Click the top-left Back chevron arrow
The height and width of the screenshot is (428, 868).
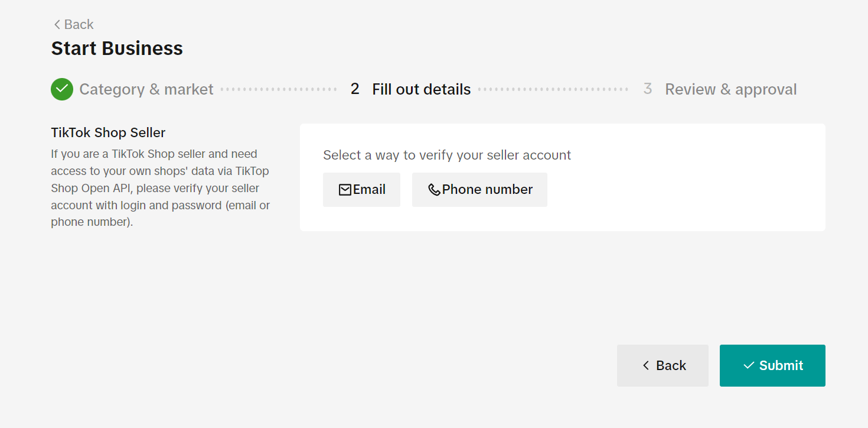coord(57,24)
